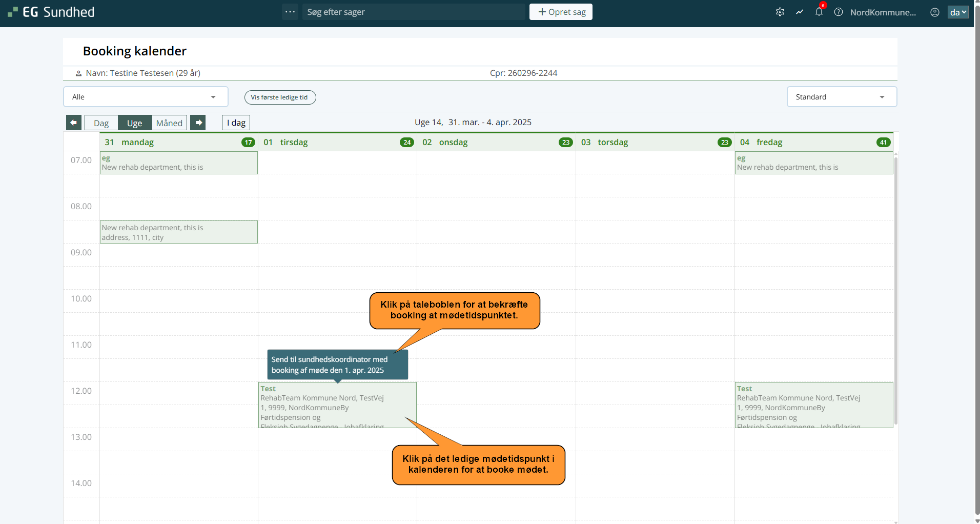Open the da language selector
Screen dimensions: 980x524
(x=957, y=12)
